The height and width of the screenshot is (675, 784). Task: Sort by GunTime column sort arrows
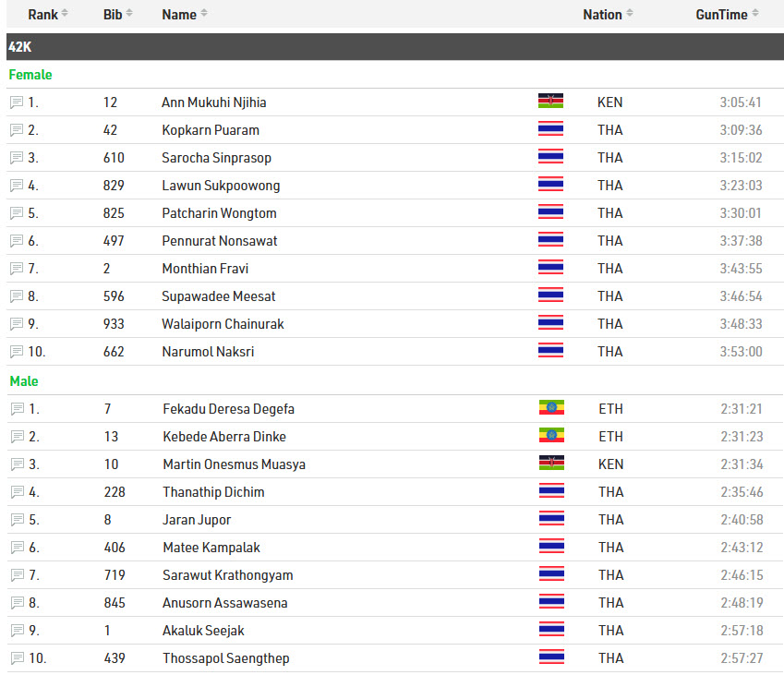[x=755, y=14]
